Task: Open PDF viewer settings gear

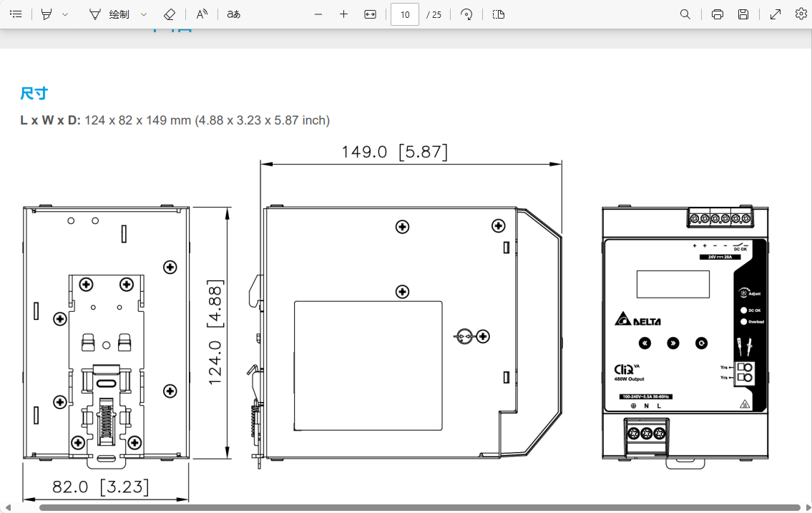Action: pyautogui.click(x=801, y=14)
